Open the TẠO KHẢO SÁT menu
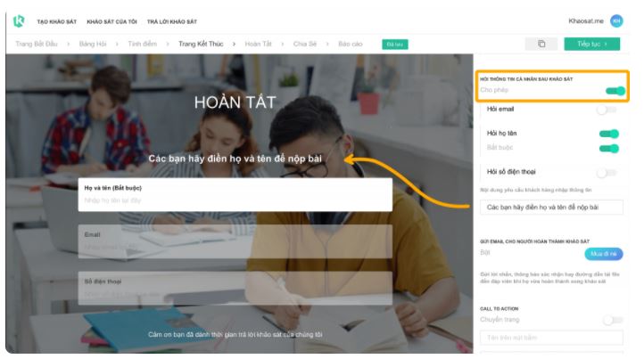Viewport: 644px width, 359px height. [57, 21]
